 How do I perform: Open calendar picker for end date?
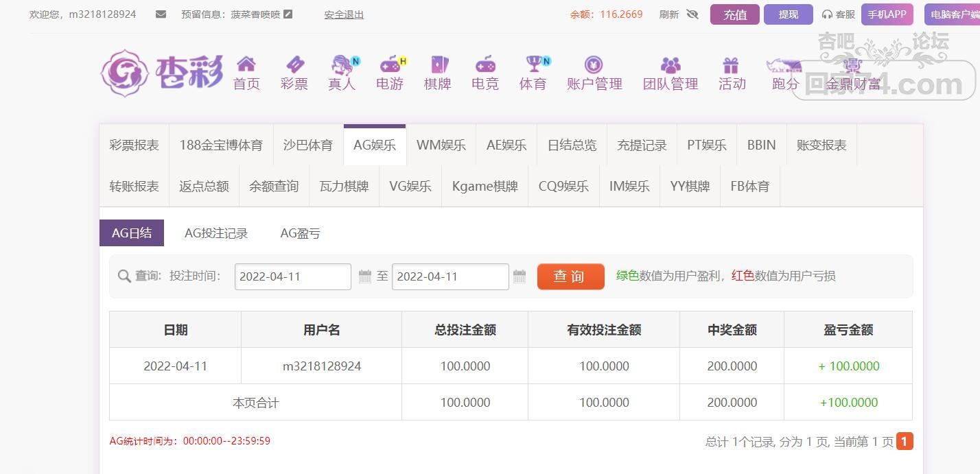[520, 276]
